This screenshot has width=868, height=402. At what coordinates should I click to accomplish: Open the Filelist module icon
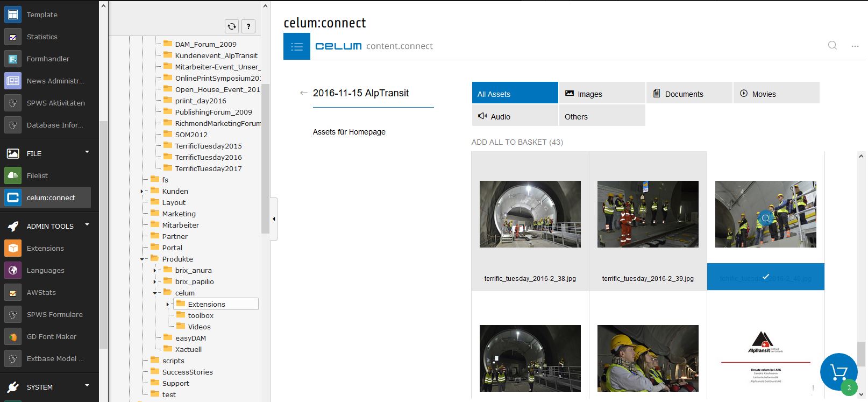[x=13, y=175]
